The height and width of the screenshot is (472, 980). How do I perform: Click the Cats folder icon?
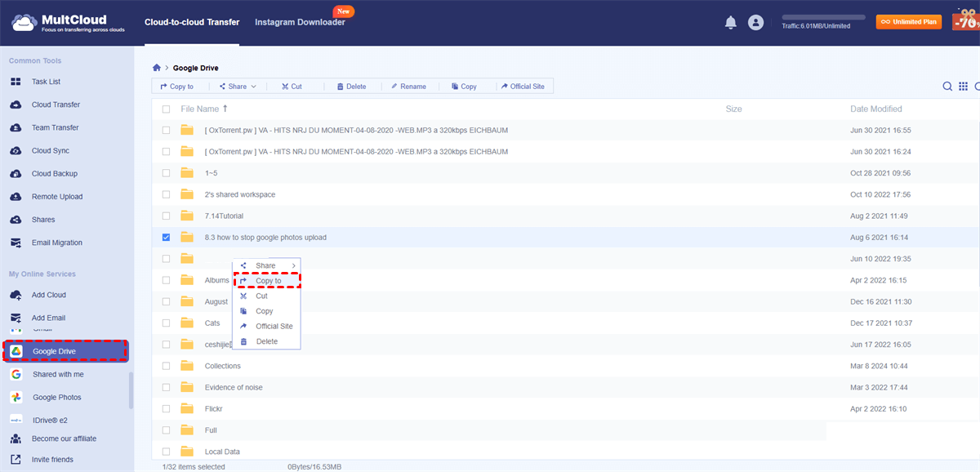(x=187, y=323)
